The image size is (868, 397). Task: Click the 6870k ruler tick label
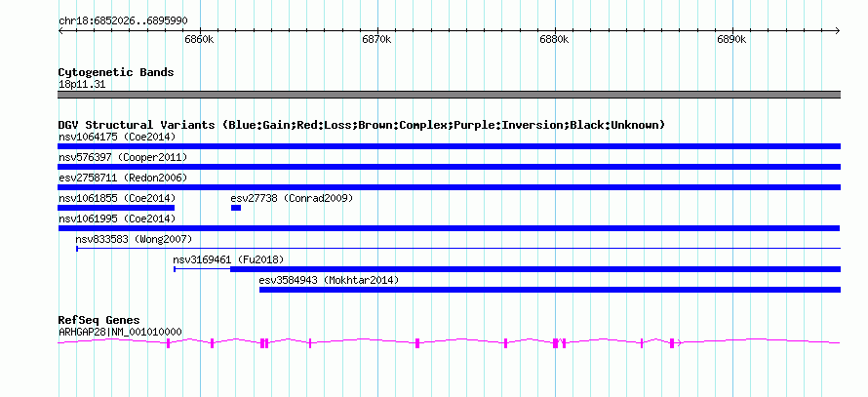pos(377,40)
